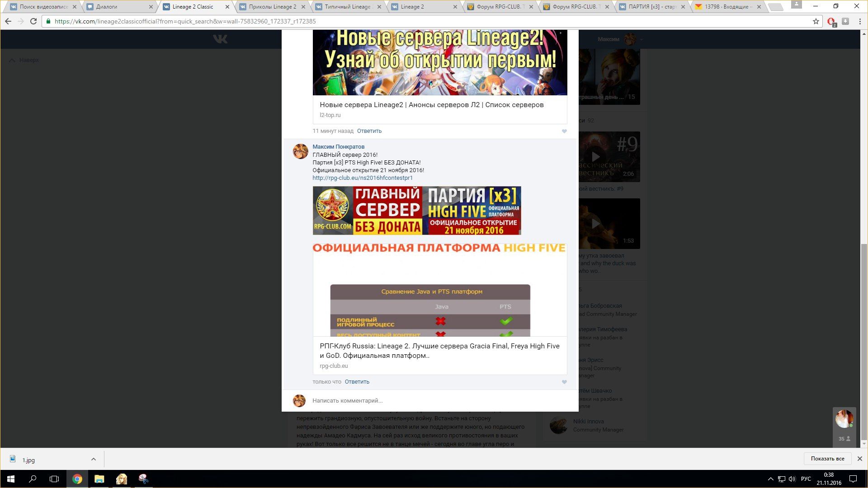Switch to Приколы Lineage 2 tab
This screenshot has height=488, width=868.
(272, 7)
